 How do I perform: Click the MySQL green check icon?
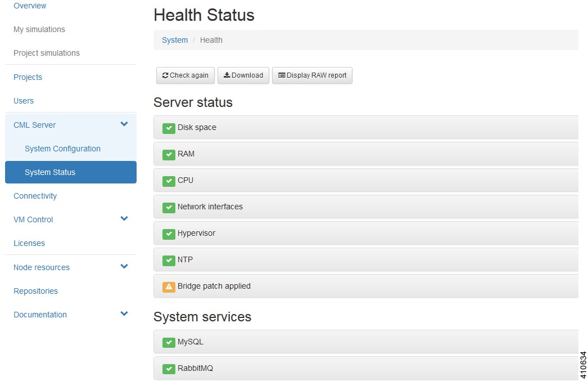pos(169,342)
